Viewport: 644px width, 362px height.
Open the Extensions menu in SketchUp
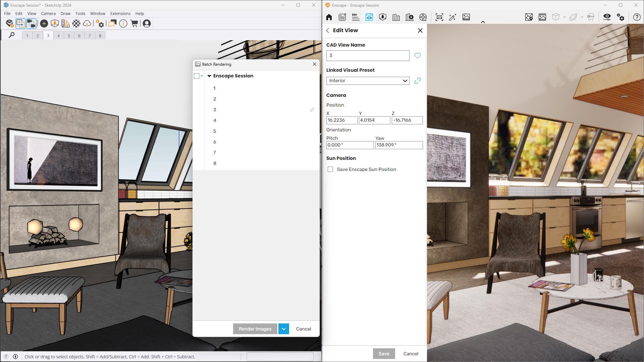pyautogui.click(x=120, y=13)
